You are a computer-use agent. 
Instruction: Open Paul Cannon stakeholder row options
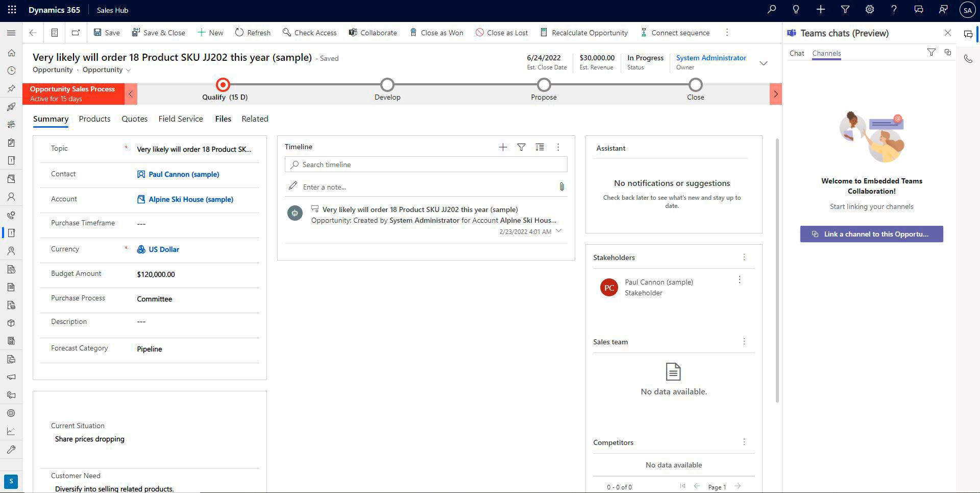pos(739,280)
